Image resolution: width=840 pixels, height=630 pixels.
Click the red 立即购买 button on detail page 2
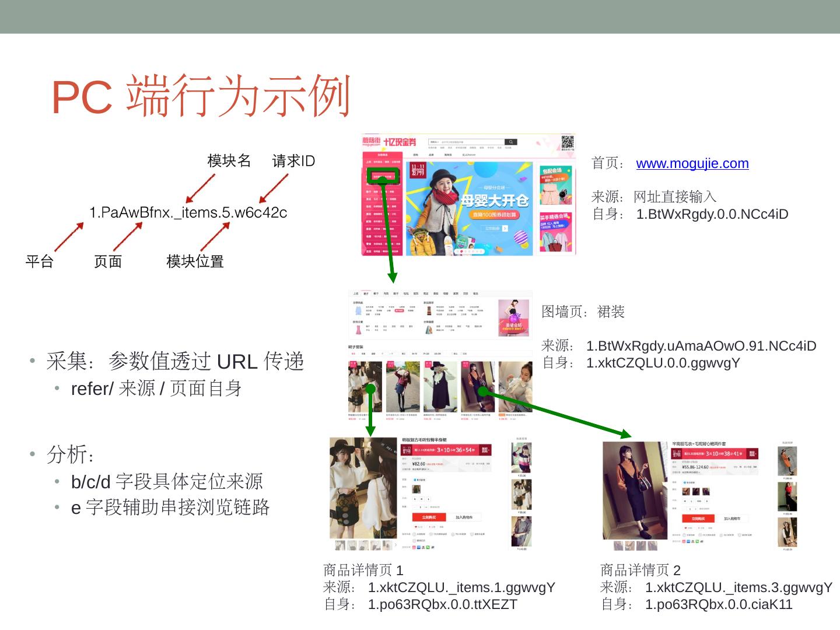pos(698,518)
